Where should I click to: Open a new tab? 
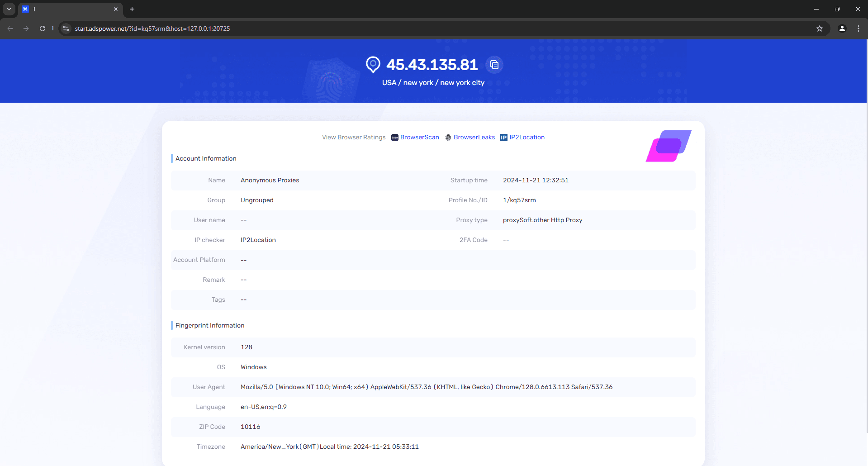coord(132,9)
